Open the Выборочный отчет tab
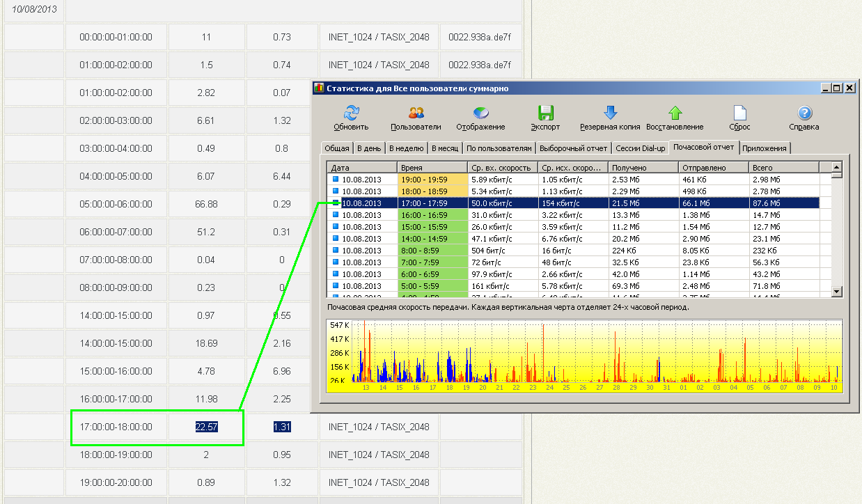Image resolution: width=862 pixels, height=504 pixels. point(574,148)
